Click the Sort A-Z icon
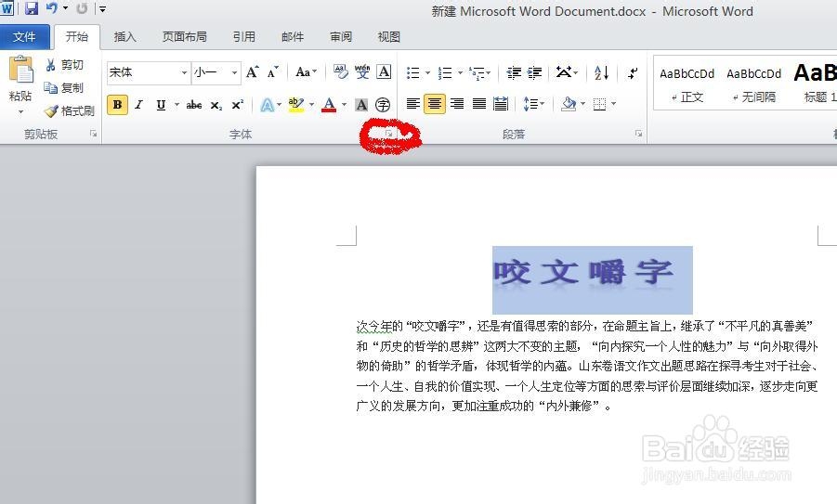The image size is (837, 504). pyautogui.click(x=601, y=72)
